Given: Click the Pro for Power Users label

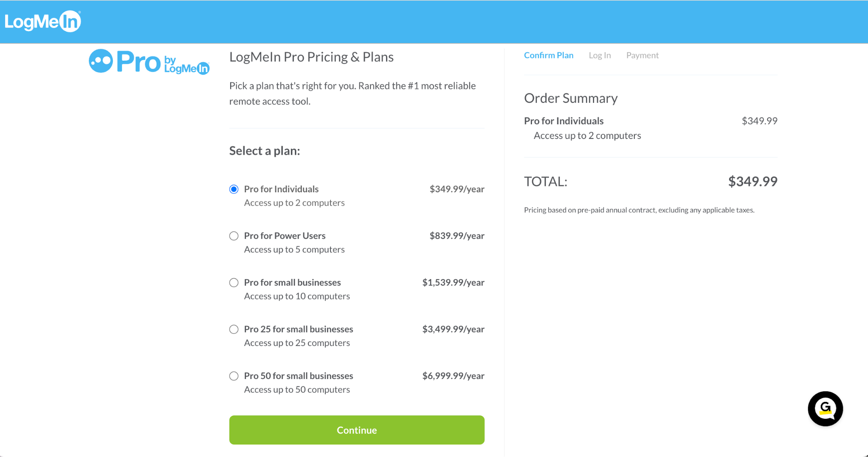Looking at the screenshot, I should point(285,236).
